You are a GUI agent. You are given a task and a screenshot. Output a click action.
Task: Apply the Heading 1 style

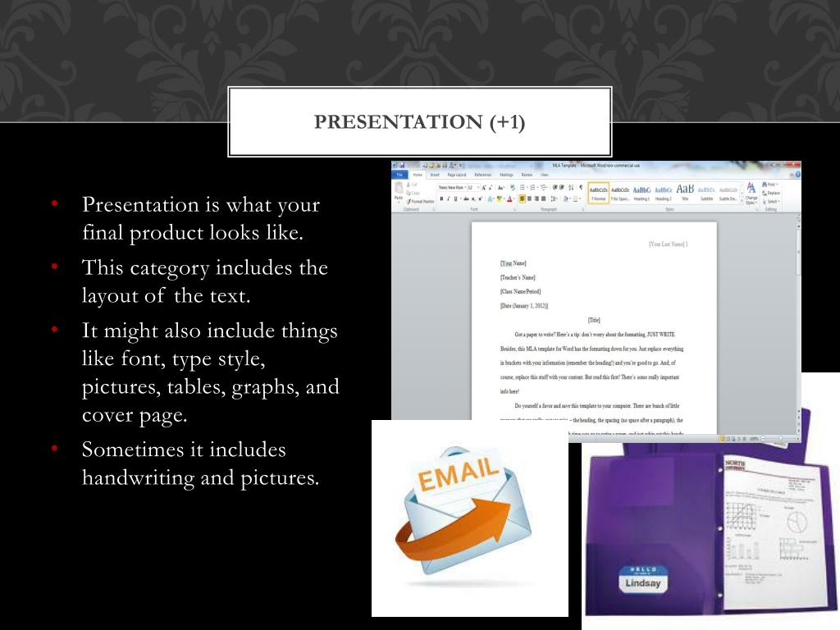(x=641, y=193)
